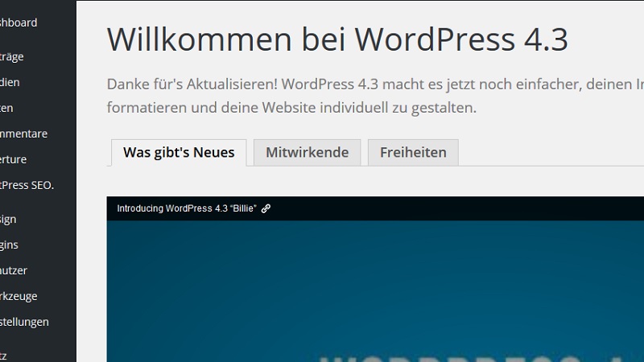Open the 'Introducing WordPress 4.3' video title
Image resolution: width=644 pixels, height=362 pixels.
click(x=187, y=208)
